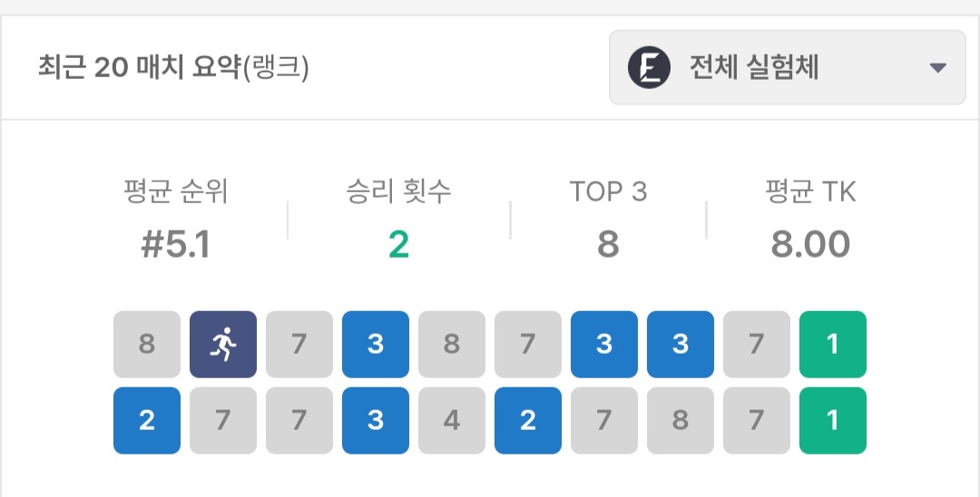This screenshot has width=980, height=497.
Task: Select the blue rank 3 tile in bottom row
Action: coord(376,421)
